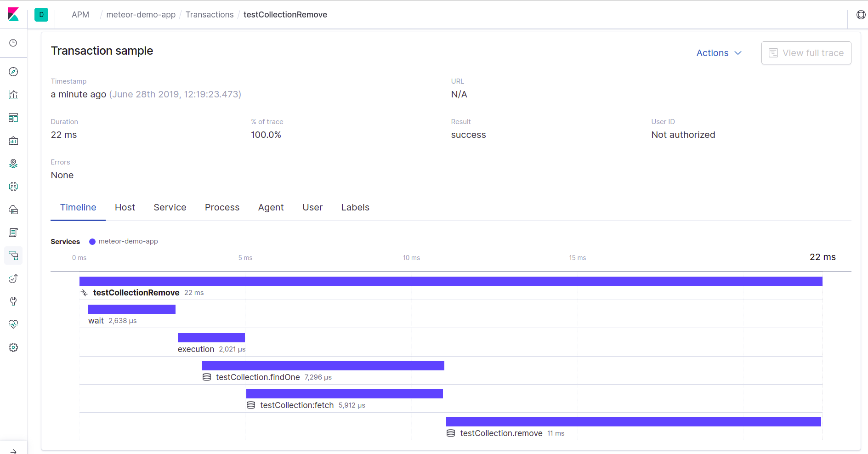Screen dimensions: 868x454
Task: Switch to the Process tab
Action: point(222,208)
